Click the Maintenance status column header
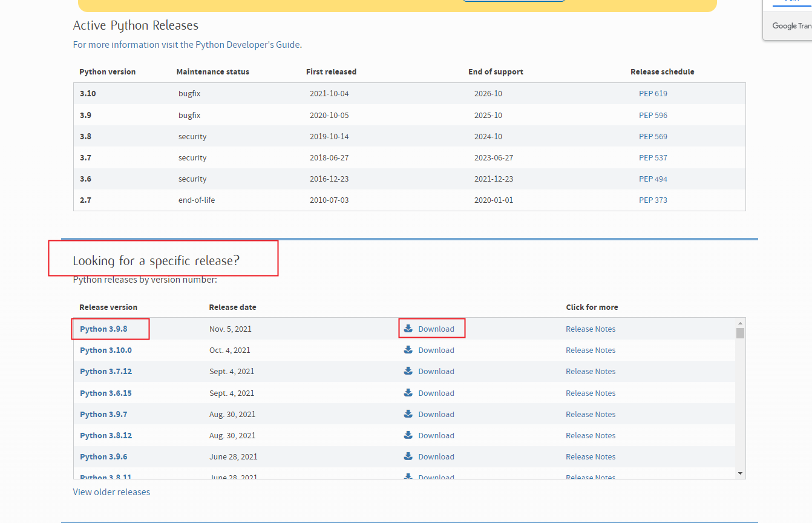 [213, 72]
